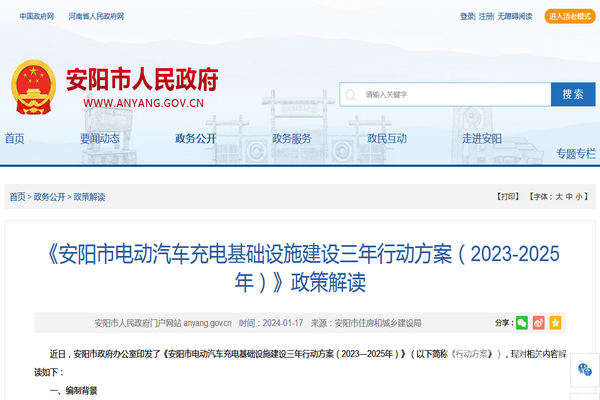Viewport: 600px width, 400px height.
Task: Share the article to Weibo
Action: coord(538,323)
